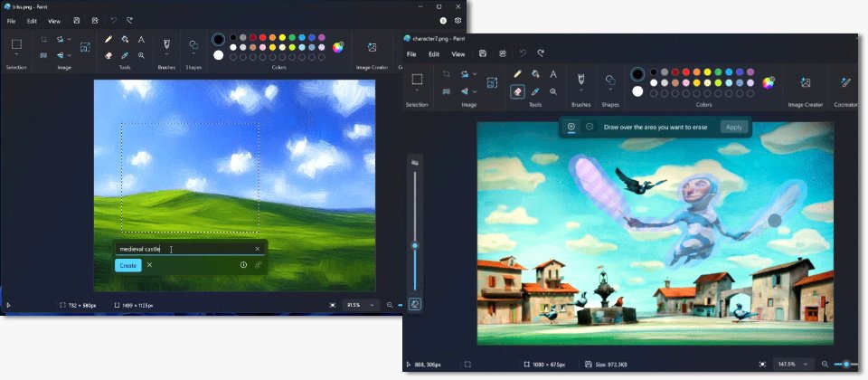This screenshot has width=868, height=380.
Task: Clear the medieval castle text field
Action: pos(258,249)
